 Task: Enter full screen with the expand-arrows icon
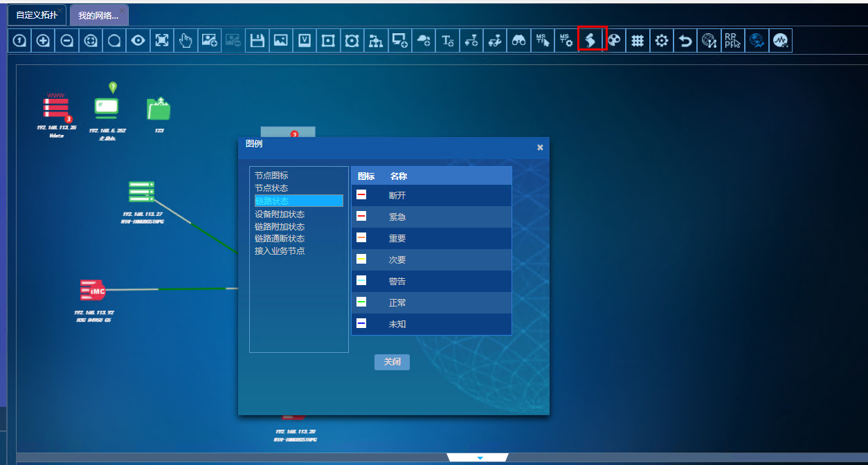click(x=162, y=41)
